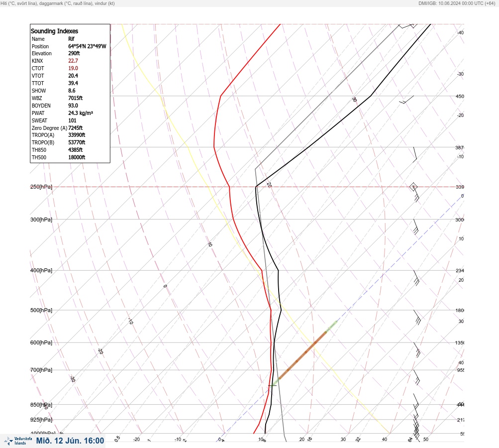499x448 pixels.
Task: Click the 250[hPa] pressure level label
Action: [41, 187]
